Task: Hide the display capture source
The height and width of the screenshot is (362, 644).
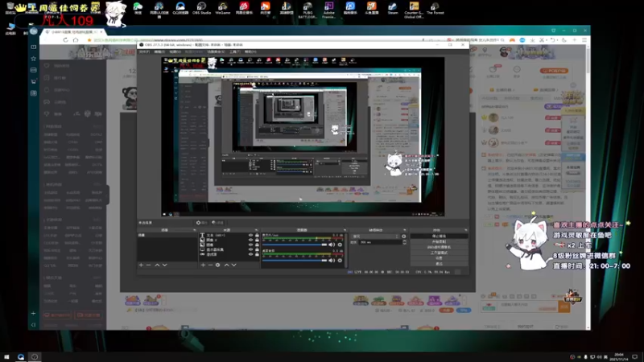Action: pos(250,249)
